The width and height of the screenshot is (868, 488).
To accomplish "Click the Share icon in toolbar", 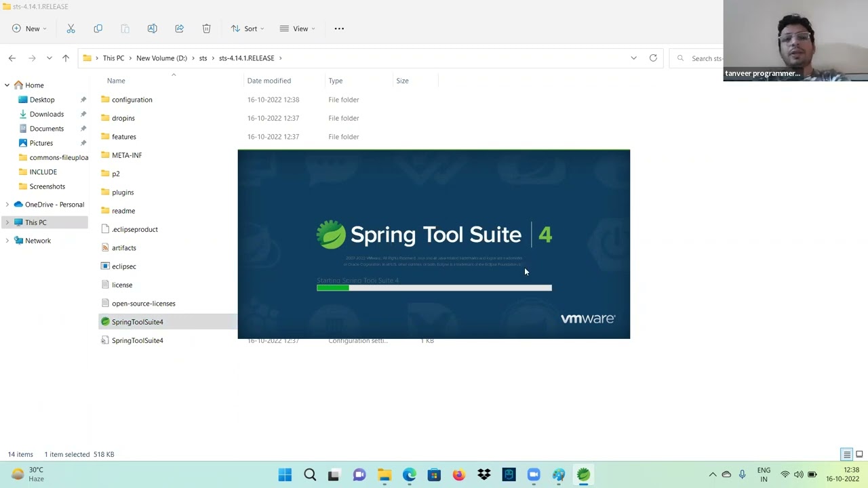I will pos(179,28).
